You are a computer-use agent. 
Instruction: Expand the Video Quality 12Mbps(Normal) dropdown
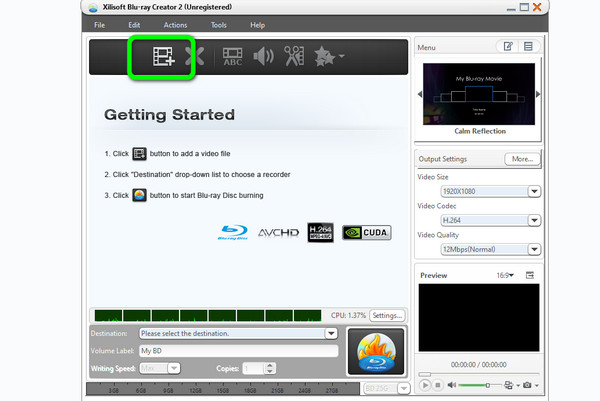(x=534, y=249)
